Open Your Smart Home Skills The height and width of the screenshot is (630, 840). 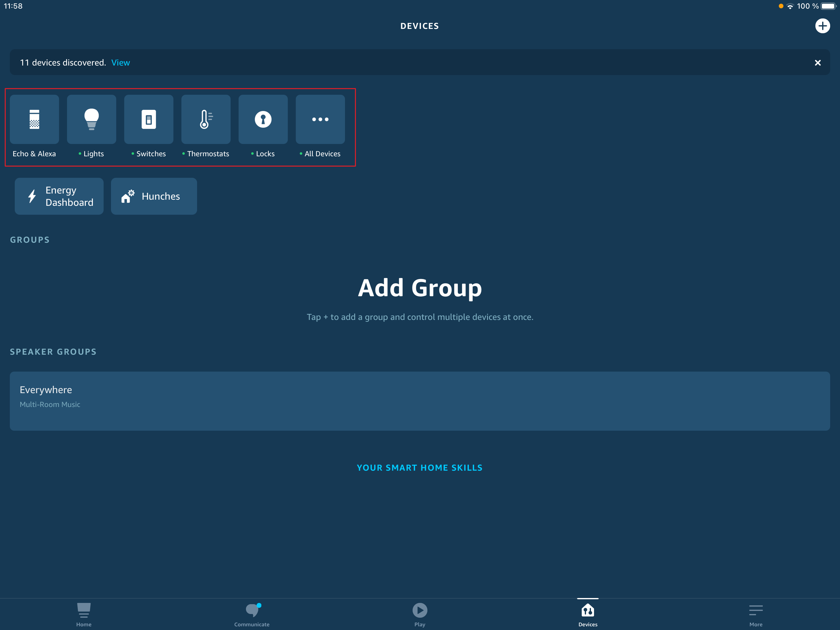coord(420,468)
